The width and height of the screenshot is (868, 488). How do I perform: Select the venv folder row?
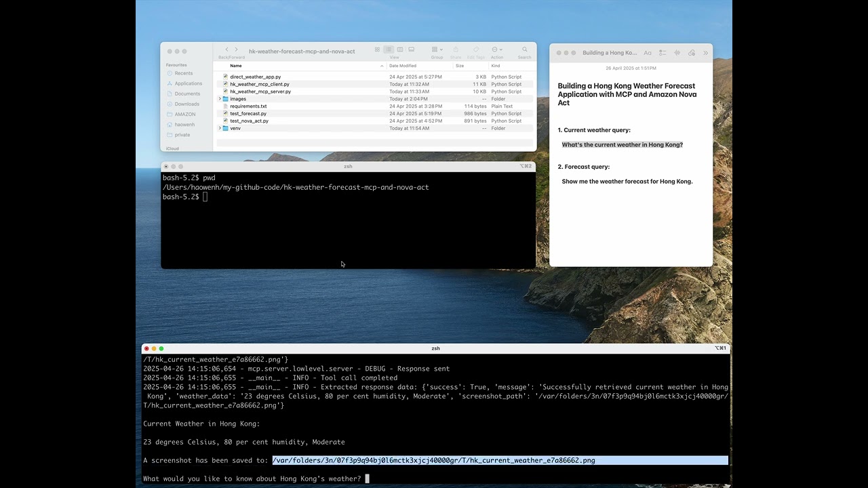click(376, 128)
